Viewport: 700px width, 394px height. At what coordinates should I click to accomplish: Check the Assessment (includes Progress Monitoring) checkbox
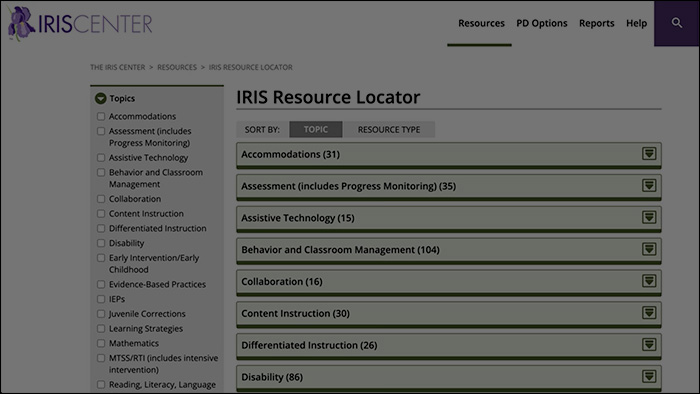[x=101, y=131]
